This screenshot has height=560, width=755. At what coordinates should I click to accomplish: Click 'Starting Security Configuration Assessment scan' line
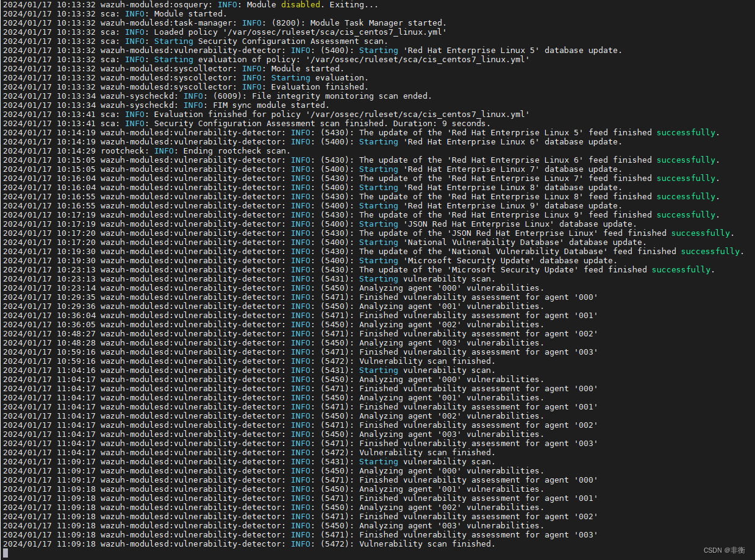(x=195, y=41)
